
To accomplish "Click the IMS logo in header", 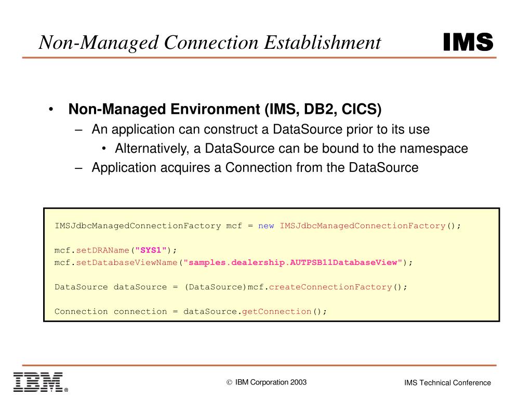I will coord(468,42).
